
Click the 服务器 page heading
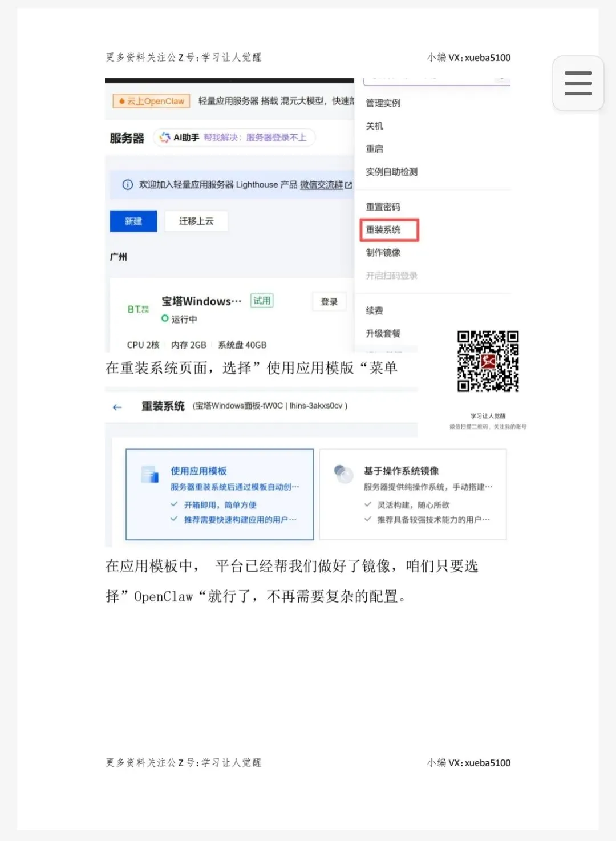point(127,139)
